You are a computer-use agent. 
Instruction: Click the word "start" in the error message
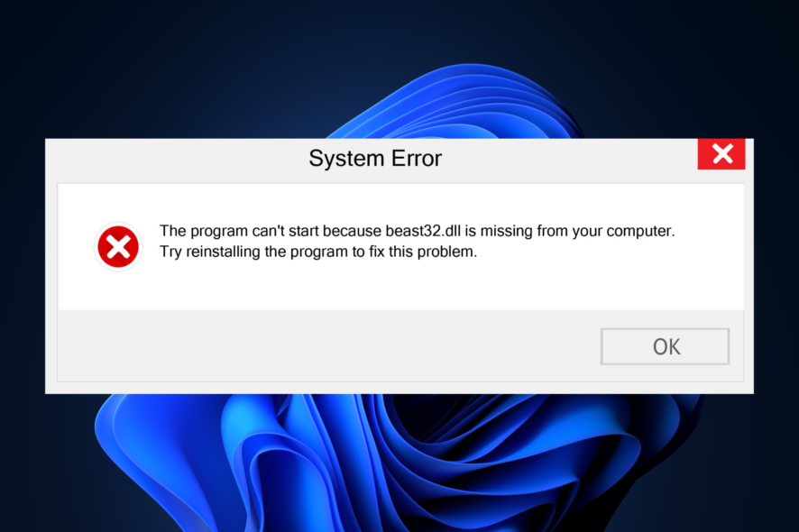[303, 231]
